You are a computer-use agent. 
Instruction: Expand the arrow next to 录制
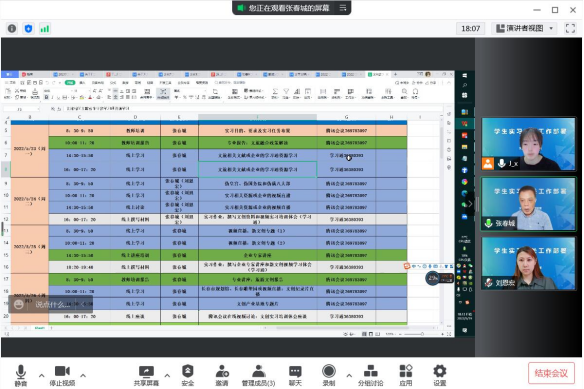[349, 375]
